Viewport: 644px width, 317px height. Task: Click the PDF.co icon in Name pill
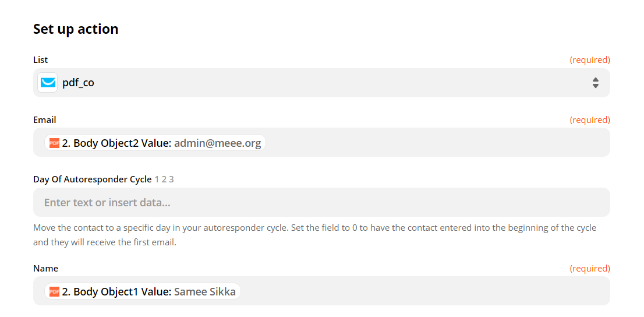(54, 291)
